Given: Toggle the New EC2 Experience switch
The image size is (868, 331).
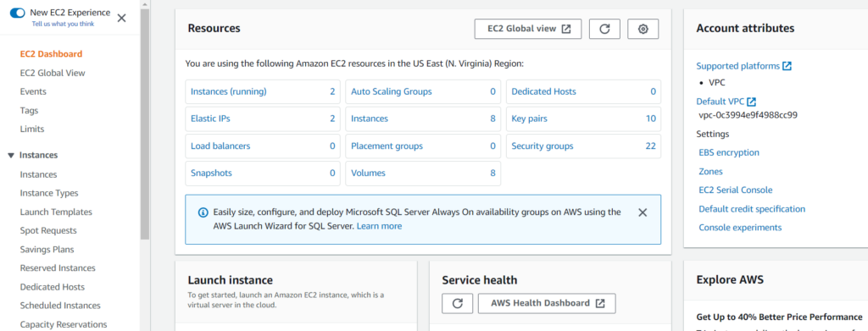Looking at the screenshot, I should click(18, 13).
